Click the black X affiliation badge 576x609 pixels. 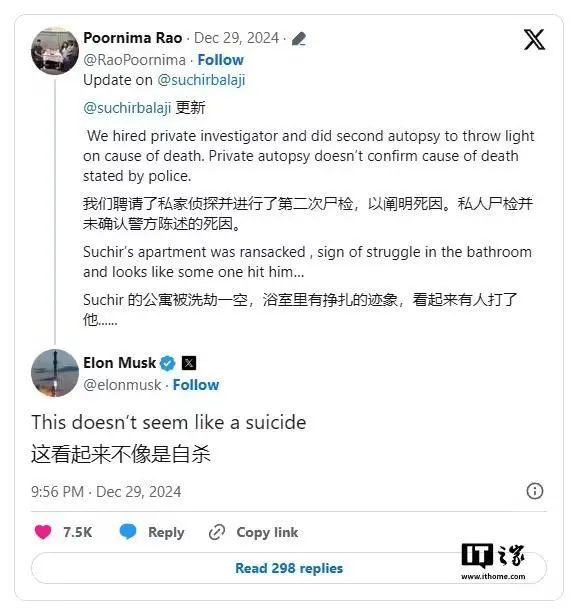(x=189, y=363)
